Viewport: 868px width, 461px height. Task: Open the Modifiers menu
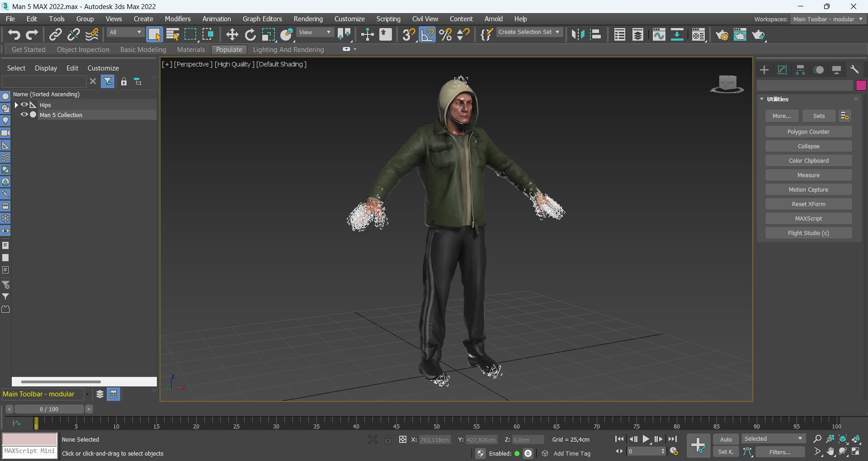point(178,19)
